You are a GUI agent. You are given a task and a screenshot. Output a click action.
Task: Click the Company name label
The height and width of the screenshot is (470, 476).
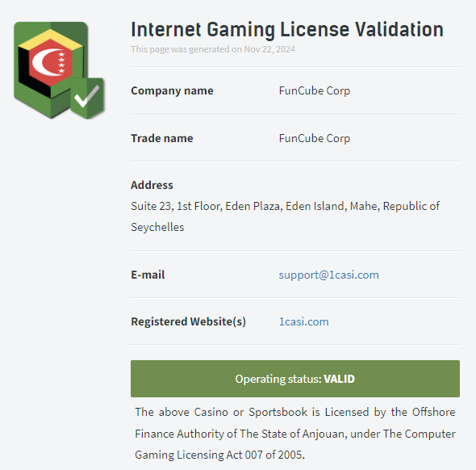(172, 90)
